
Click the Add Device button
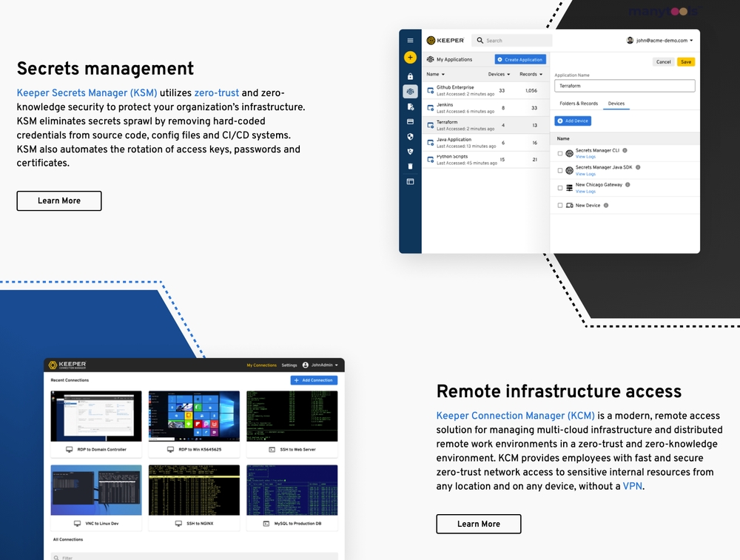pyautogui.click(x=573, y=121)
